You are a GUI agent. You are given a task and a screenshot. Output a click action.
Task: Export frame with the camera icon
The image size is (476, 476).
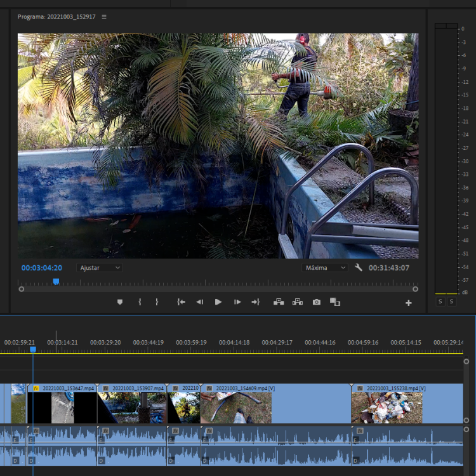click(x=317, y=302)
